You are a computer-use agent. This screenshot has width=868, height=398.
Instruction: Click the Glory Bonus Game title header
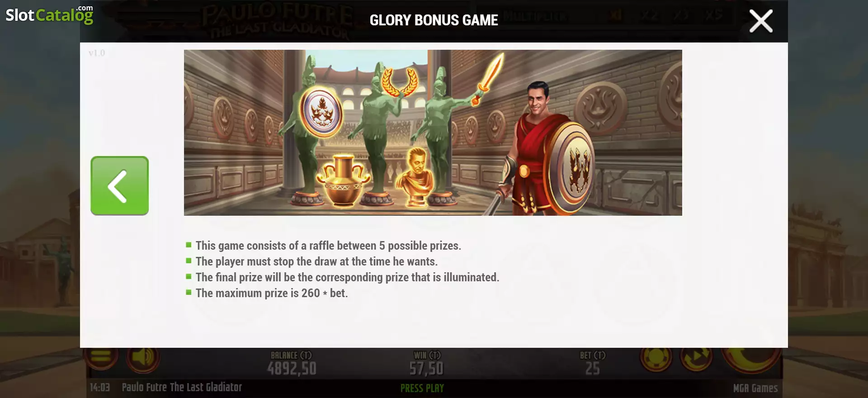pyautogui.click(x=434, y=20)
